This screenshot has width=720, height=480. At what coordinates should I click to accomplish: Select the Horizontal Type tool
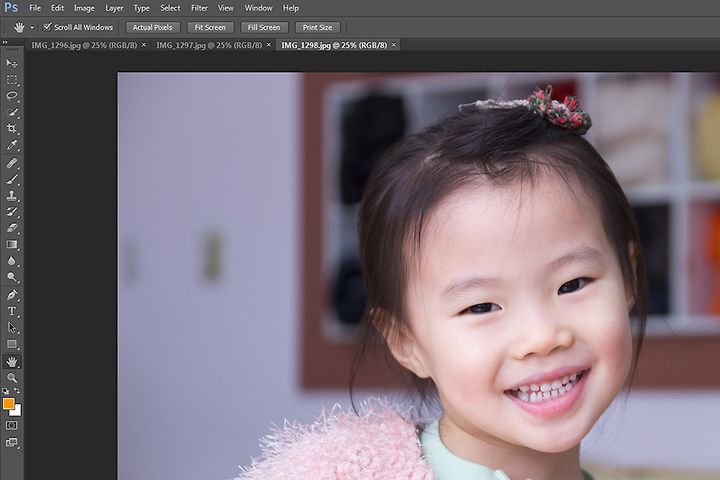(x=12, y=311)
